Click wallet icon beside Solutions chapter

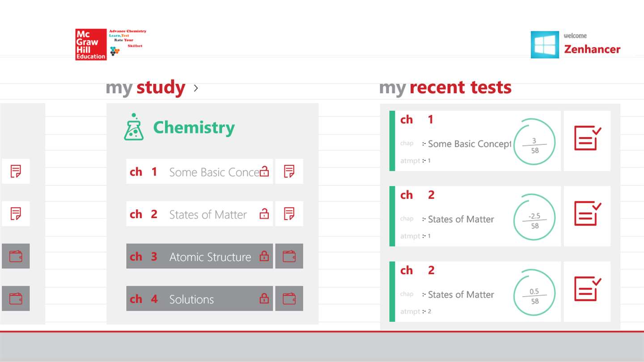(x=289, y=299)
